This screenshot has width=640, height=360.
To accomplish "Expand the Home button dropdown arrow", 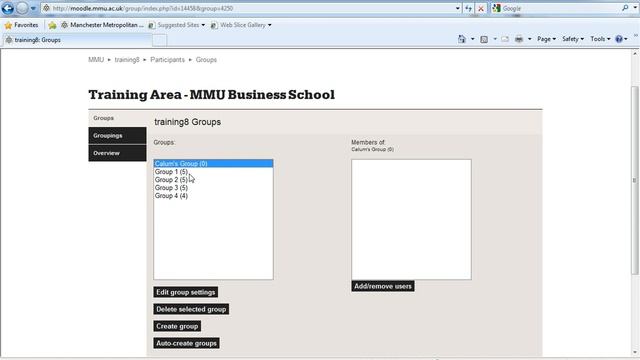I will tap(473, 39).
